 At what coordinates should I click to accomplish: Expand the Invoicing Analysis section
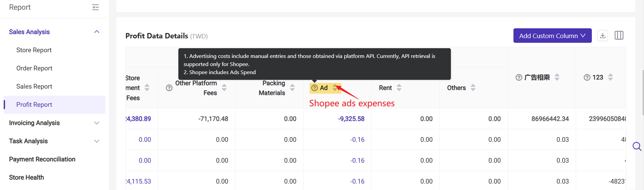[x=97, y=123]
